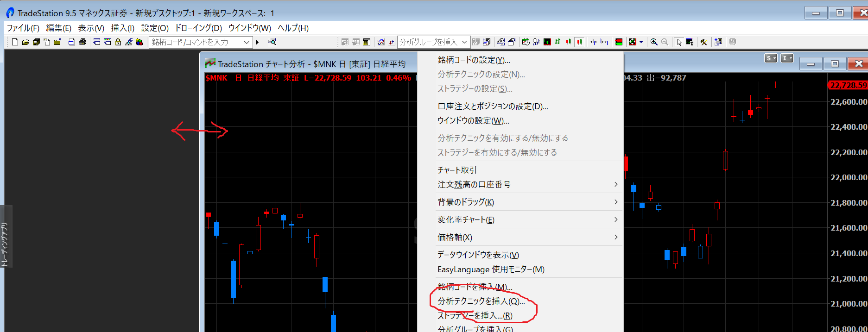Toggle the pointer cursor tool
868x332 pixels.
click(679, 42)
